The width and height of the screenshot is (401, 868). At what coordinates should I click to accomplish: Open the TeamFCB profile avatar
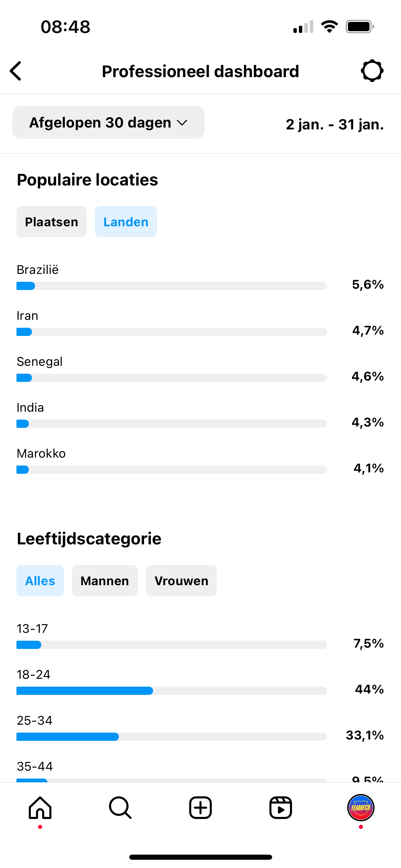pos(361,808)
